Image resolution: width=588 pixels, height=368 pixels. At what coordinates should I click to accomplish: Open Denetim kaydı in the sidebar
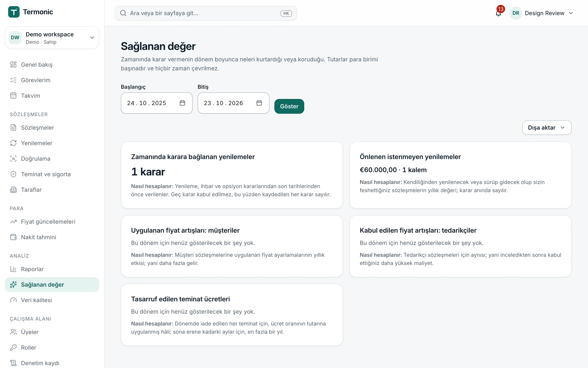tap(52, 363)
